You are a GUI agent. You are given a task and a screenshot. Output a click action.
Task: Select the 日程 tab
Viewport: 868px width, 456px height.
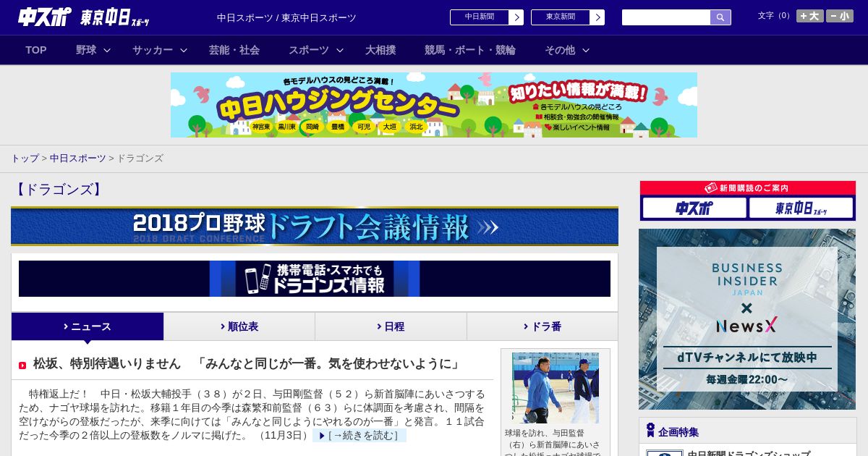pyautogui.click(x=391, y=326)
